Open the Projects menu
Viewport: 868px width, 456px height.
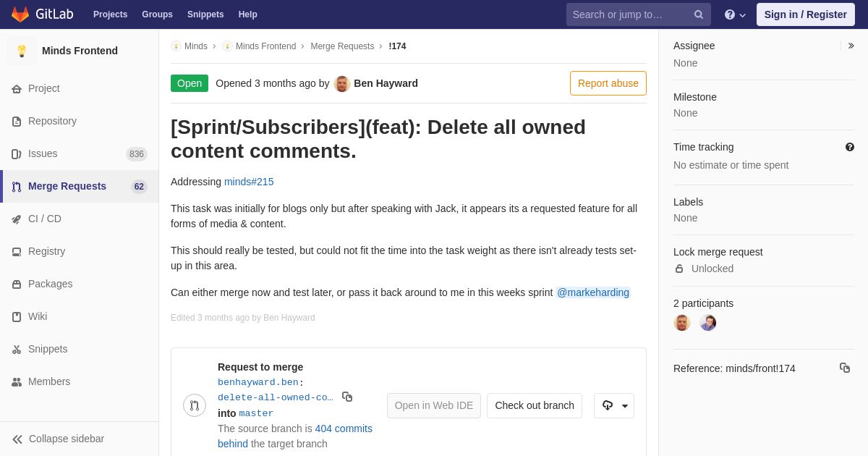110,14
